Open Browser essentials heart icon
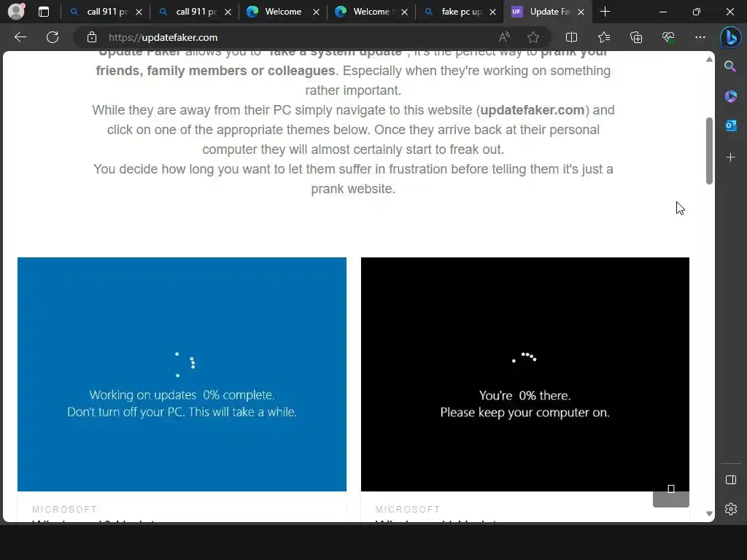 [668, 37]
